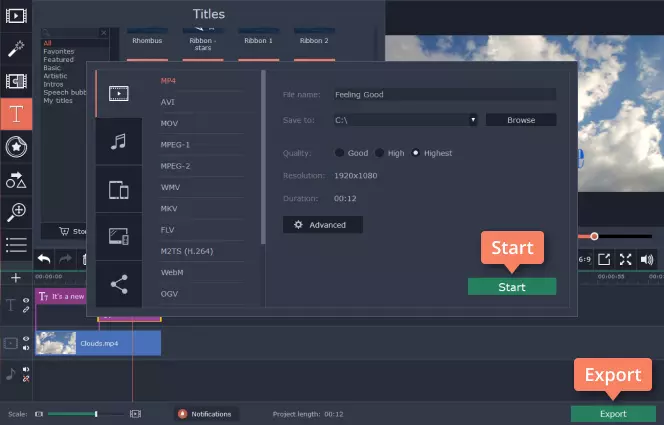Click the Undo arrow in toolbar
The width and height of the screenshot is (664, 425).
44,259
